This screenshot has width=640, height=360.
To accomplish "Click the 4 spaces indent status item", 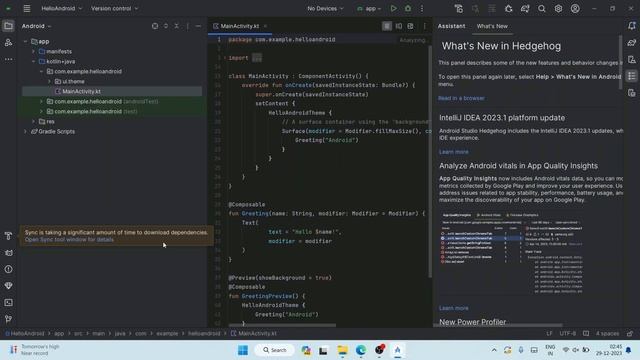I will click(607, 333).
